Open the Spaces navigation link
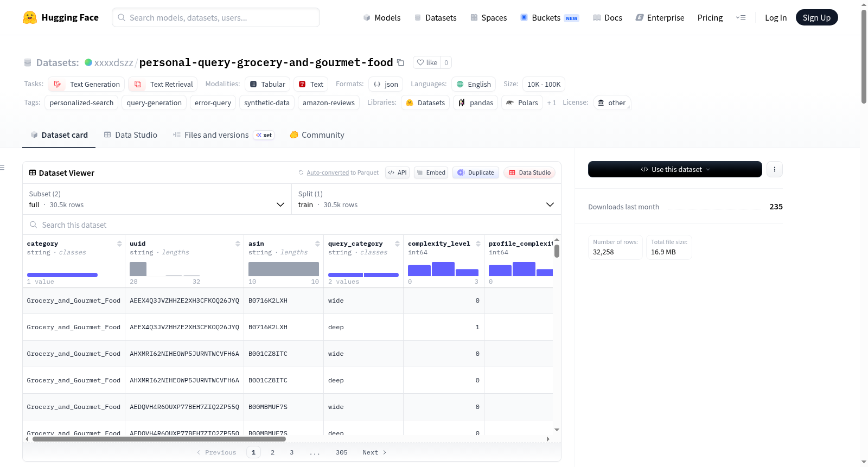The image size is (868, 467). [x=489, y=17]
